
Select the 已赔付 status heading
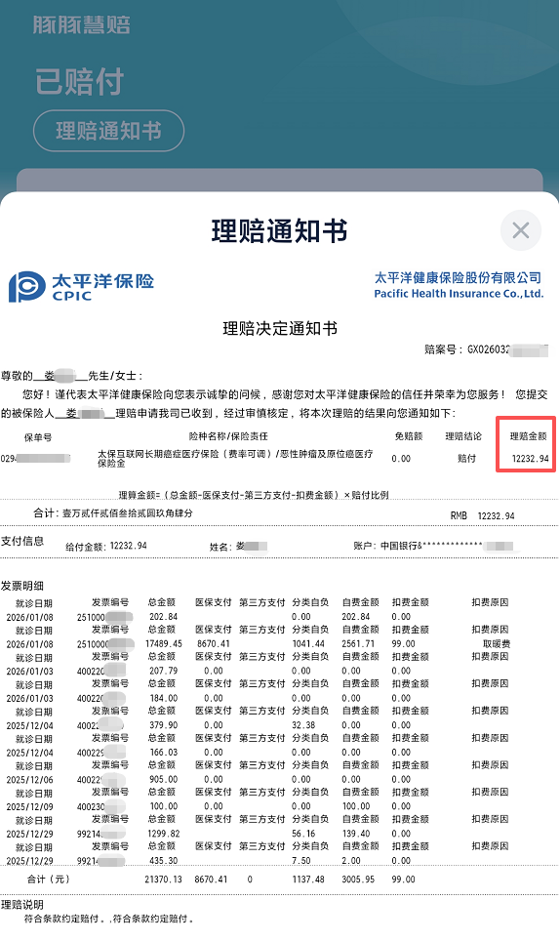[80, 82]
